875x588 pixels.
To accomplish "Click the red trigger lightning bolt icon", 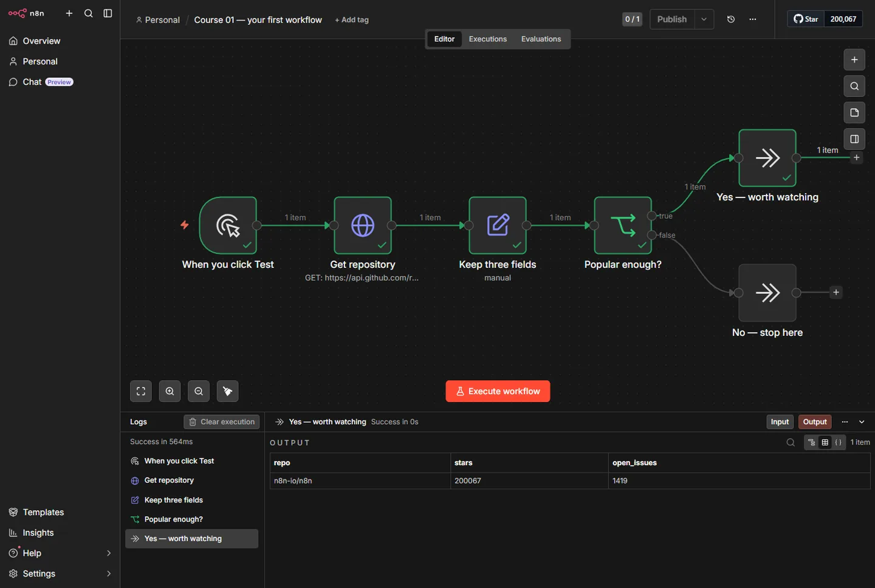I will pos(185,225).
